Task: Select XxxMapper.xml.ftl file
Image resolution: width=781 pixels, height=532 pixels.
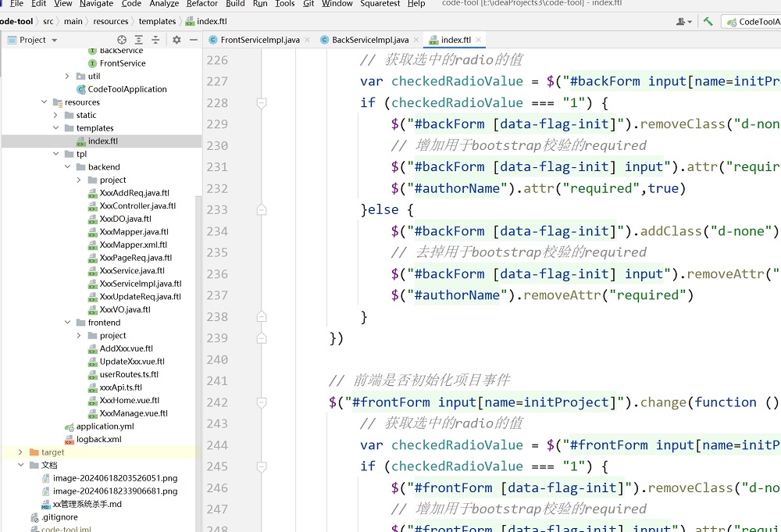Action: 133,245
